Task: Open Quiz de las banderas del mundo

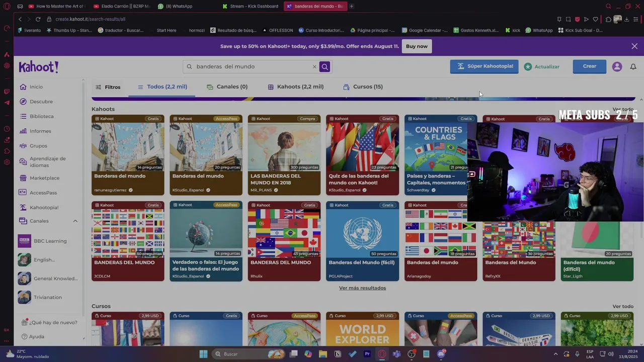Action: pos(362,155)
